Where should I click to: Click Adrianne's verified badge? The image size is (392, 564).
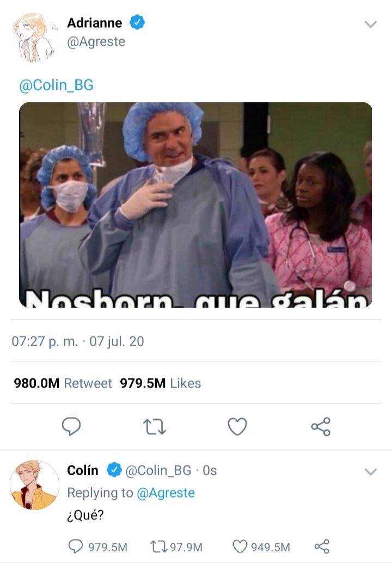(137, 22)
